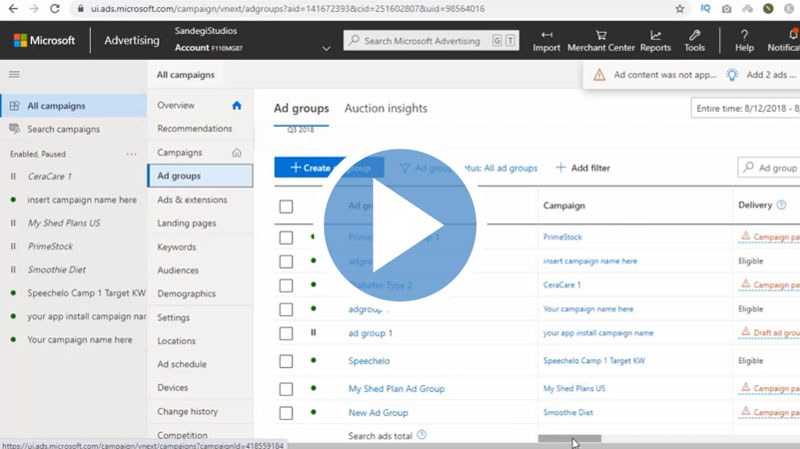Viewport: 800px width, 449px height.
Task: Click the All campaigns breadcrumb
Action: tap(186, 75)
